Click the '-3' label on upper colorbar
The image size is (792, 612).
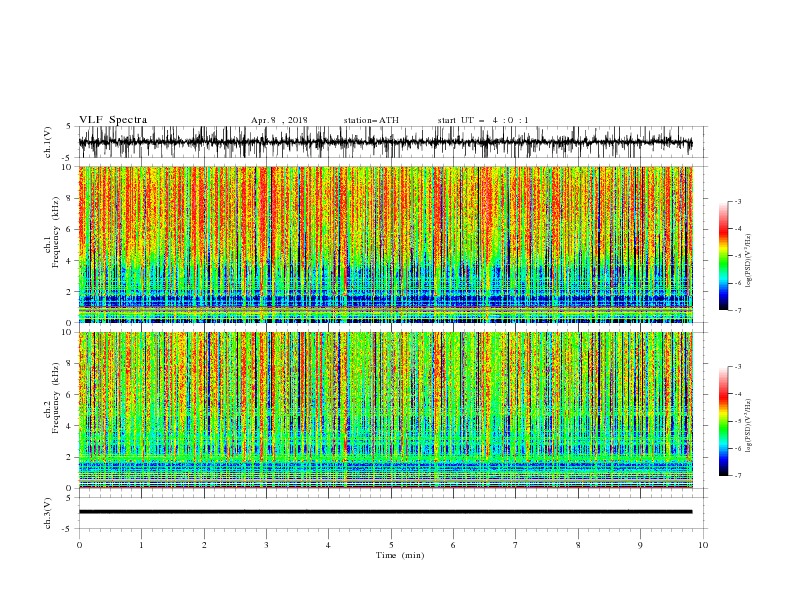[737, 201]
